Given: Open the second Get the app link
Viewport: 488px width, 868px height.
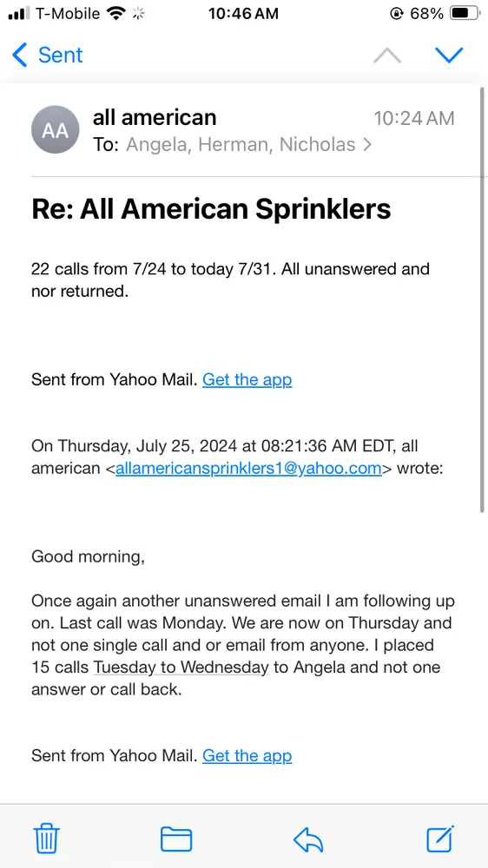Looking at the screenshot, I should [x=247, y=756].
